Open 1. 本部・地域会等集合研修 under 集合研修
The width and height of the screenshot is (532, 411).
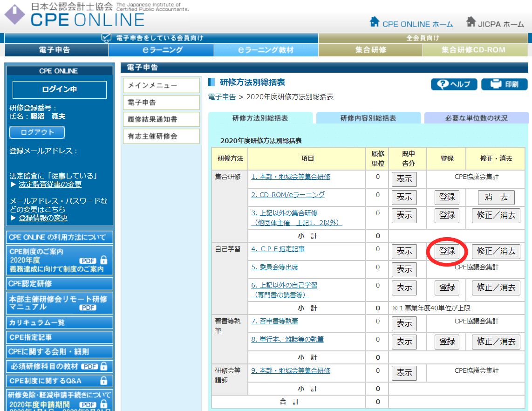pyautogui.click(x=290, y=177)
